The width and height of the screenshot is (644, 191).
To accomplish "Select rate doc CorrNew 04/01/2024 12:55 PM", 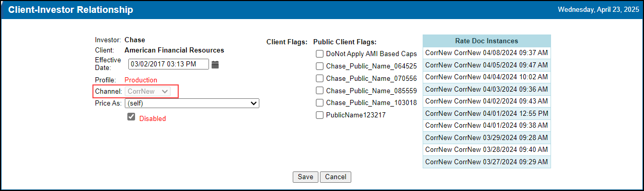I will click(486, 113).
